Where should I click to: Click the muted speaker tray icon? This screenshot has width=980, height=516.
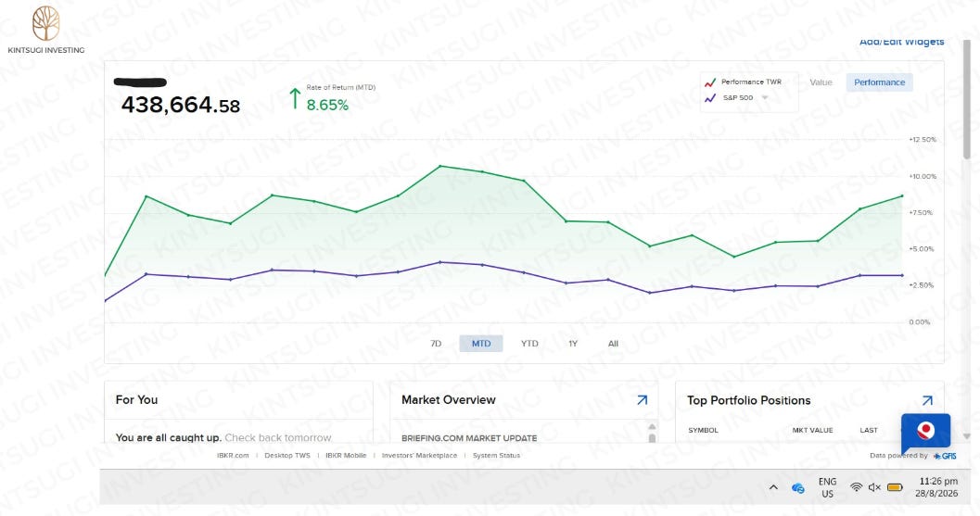coord(874,487)
